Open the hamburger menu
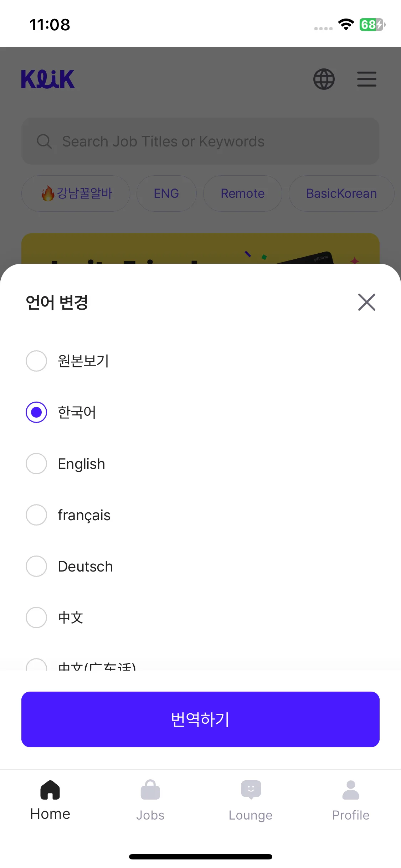This screenshot has height=868, width=401. click(366, 79)
